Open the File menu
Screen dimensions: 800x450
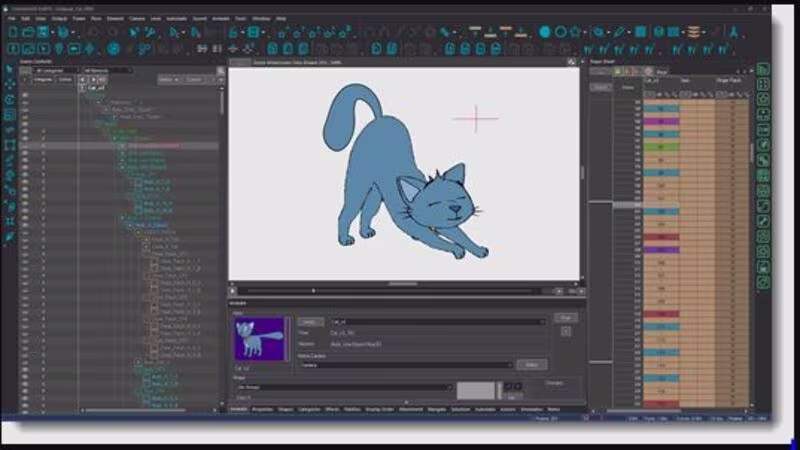coord(11,18)
